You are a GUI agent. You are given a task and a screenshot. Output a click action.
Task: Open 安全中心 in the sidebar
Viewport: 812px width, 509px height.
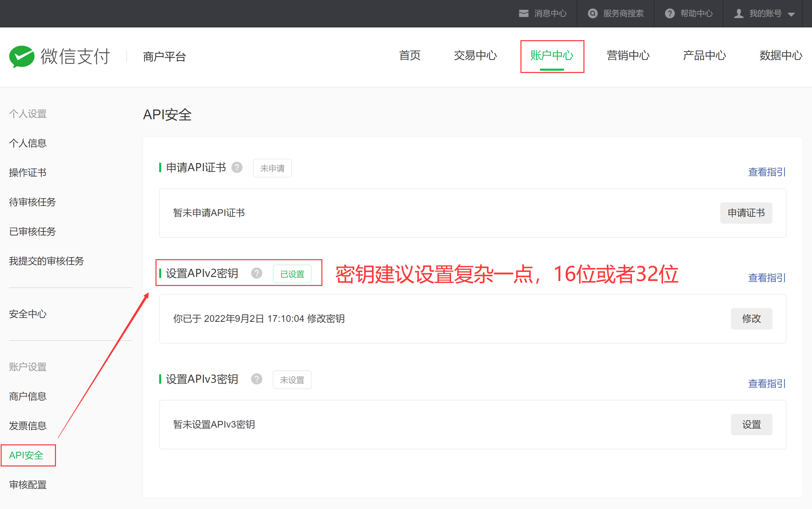click(x=27, y=314)
